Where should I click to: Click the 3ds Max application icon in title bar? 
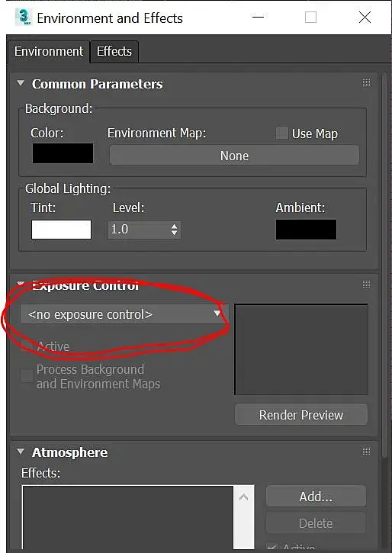point(24,18)
